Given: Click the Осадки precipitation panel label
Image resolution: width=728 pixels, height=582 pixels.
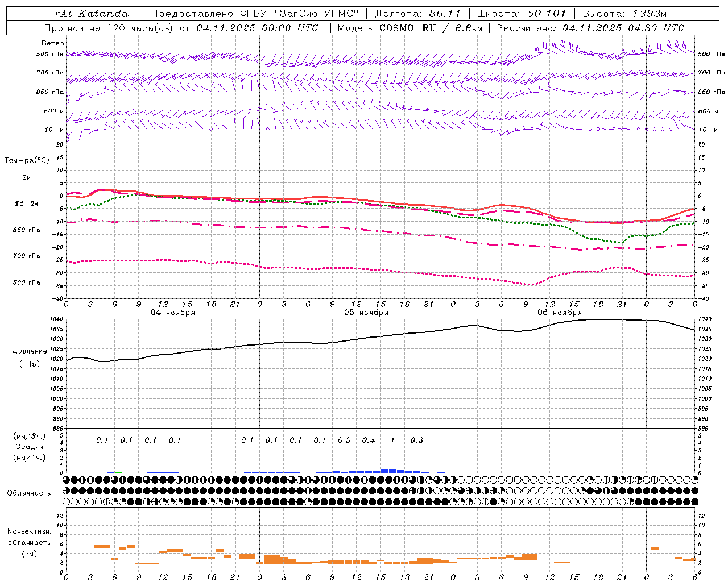Looking at the screenshot, I should pos(30,447).
